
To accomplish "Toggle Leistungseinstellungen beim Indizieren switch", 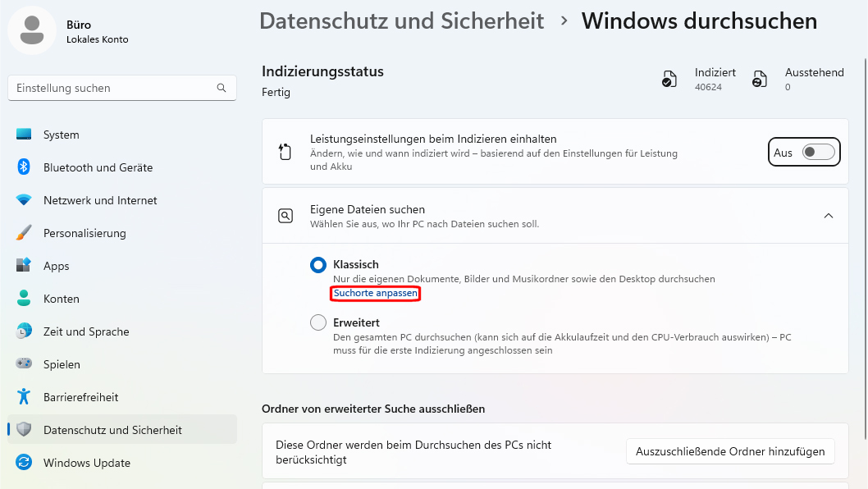I will click(x=818, y=153).
